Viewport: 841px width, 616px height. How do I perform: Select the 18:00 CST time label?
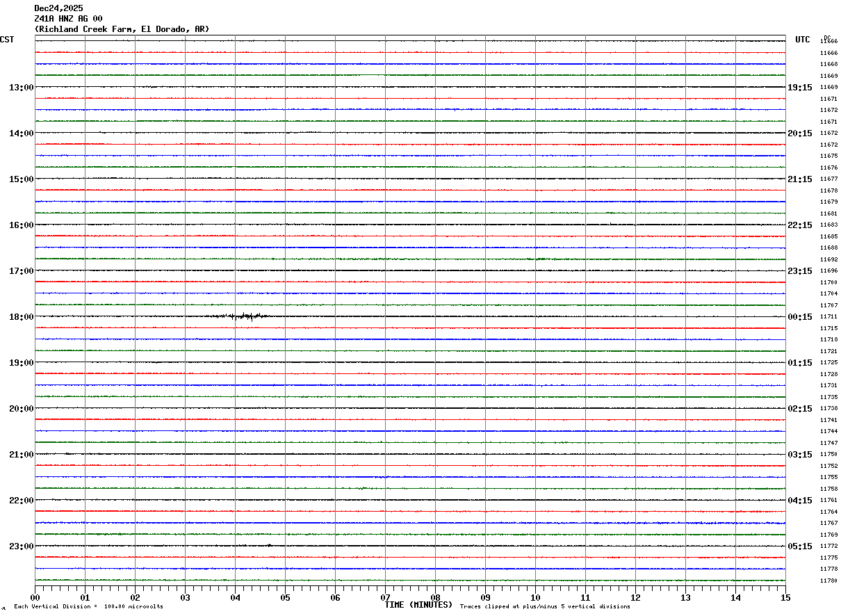point(21,317)
